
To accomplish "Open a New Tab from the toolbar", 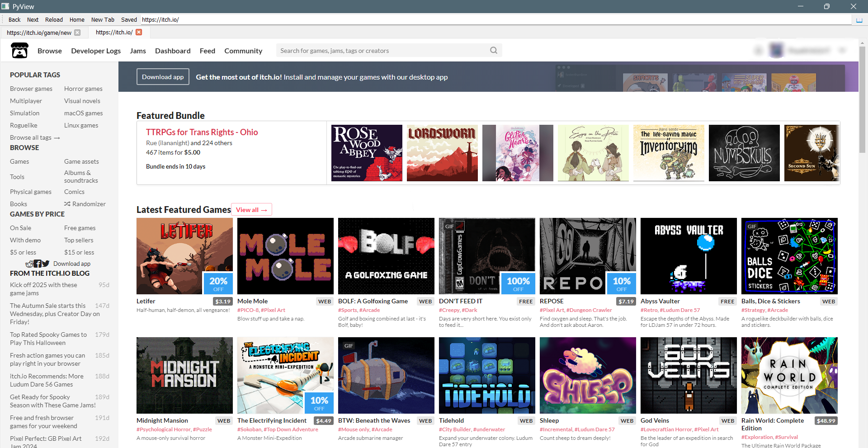I will [103, 19].
